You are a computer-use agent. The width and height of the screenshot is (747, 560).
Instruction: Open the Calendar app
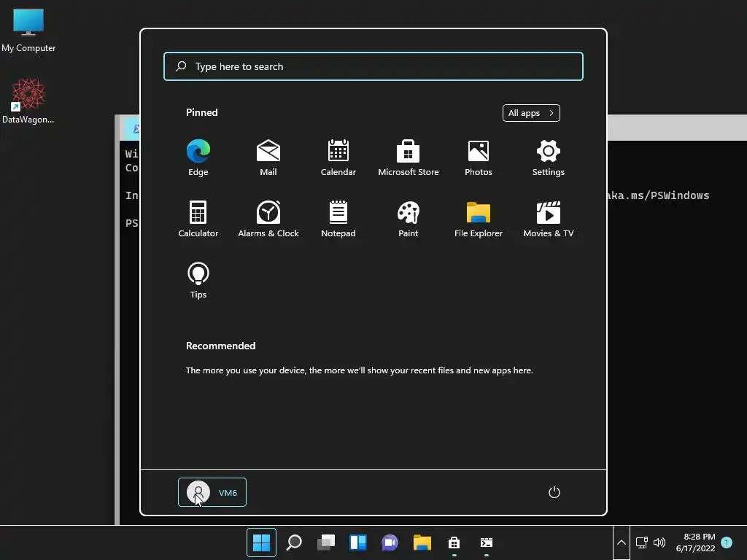tap(338, 157)
